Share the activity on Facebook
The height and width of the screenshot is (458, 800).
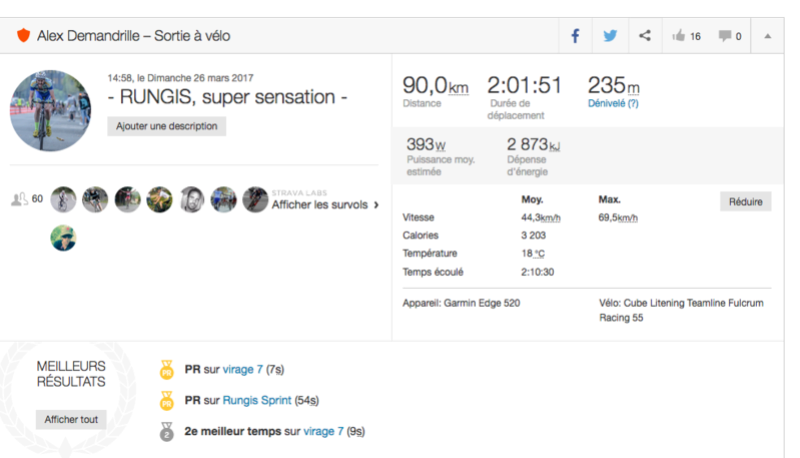coord(576,36)
